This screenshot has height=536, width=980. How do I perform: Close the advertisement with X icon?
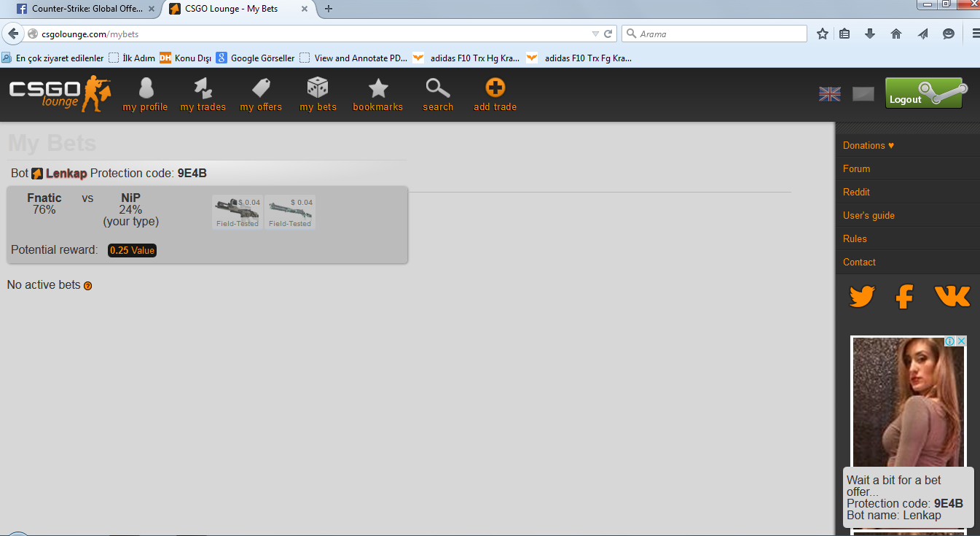961,341
